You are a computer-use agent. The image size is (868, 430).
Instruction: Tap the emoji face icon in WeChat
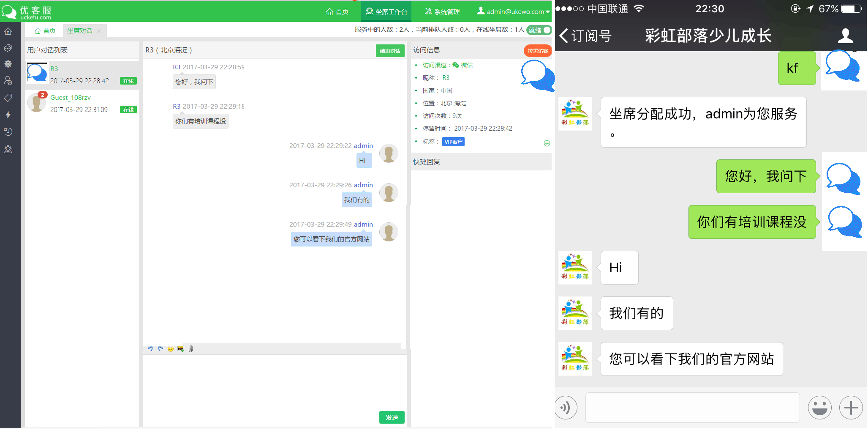(820, 408)
